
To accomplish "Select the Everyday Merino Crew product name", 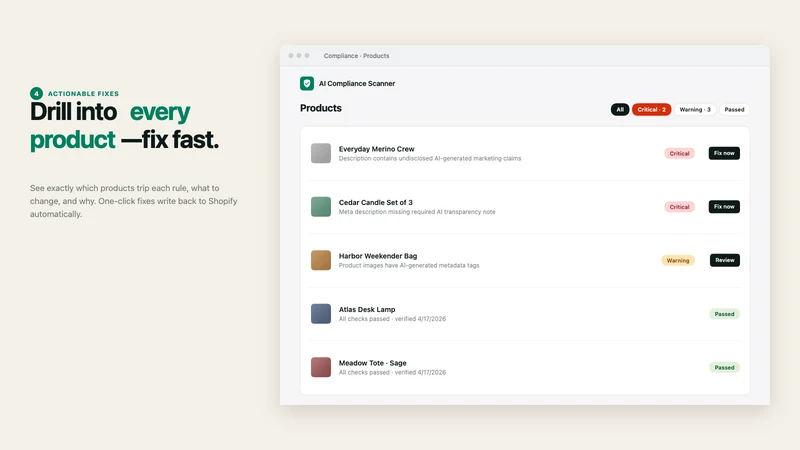I will pyautogui.click(x=377, y=149).
